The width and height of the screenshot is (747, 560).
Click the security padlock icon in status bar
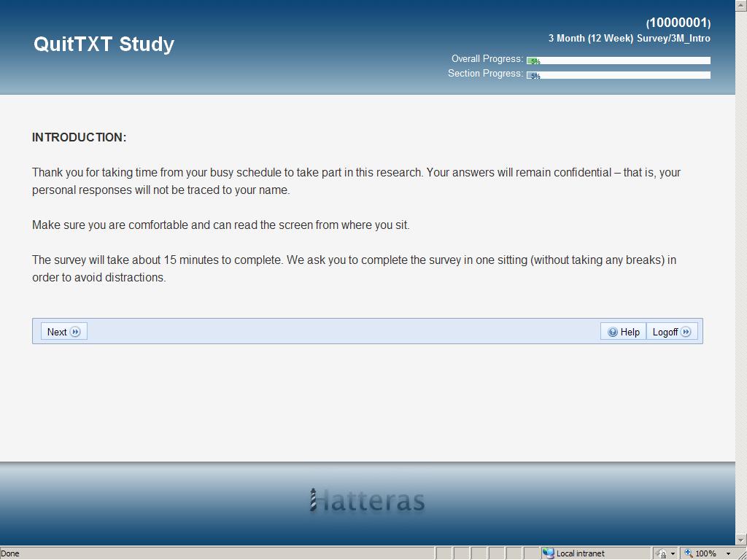[661, 553]
